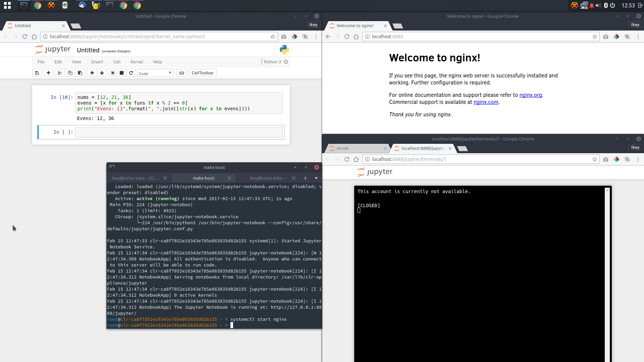Click the Python logo in notebook header

[x=284, y=50]
